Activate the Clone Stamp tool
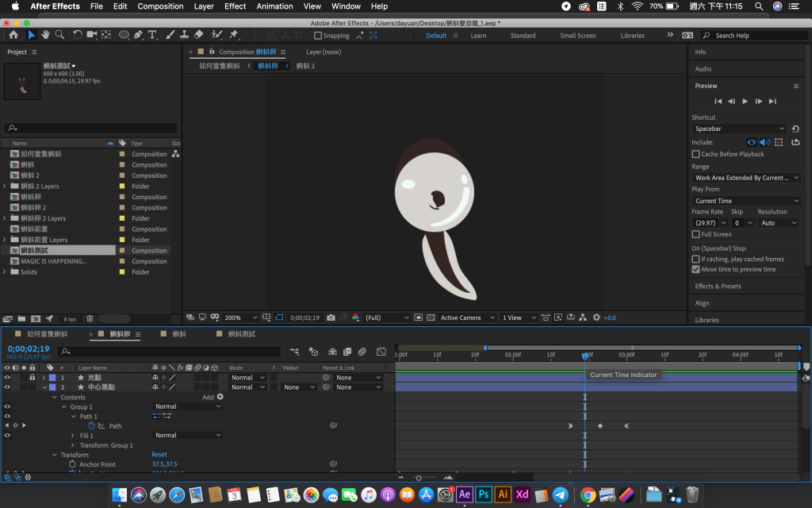Image resolution: width=812 pixels, height=508 pixels. click(184, 35)
